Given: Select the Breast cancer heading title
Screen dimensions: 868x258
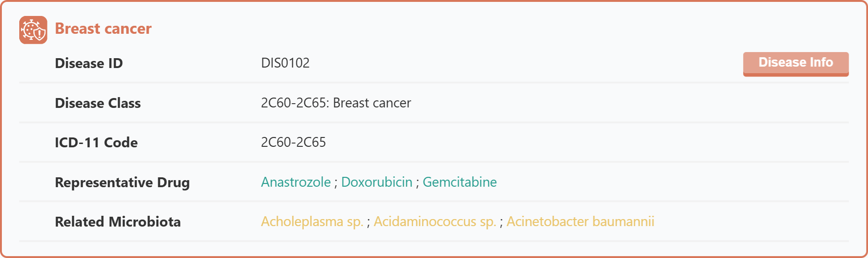Looking at the screenshot, I should tap(103, 29).
